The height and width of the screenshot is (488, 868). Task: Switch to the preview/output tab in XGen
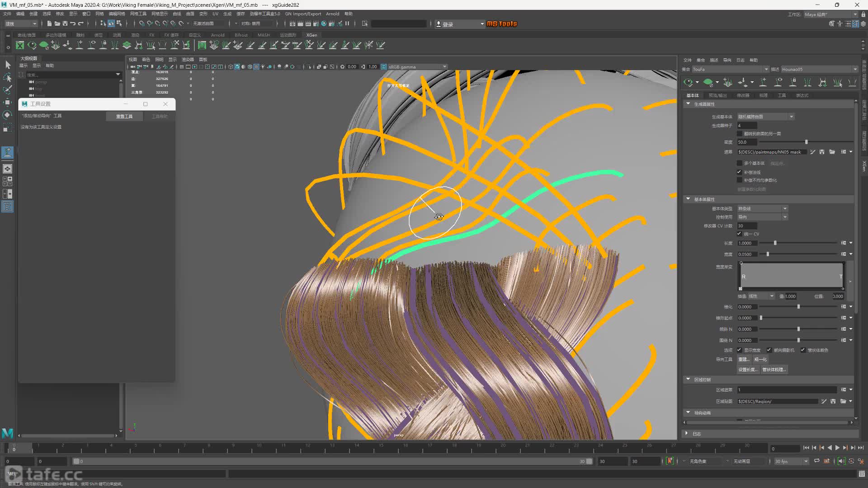pos(717,95)
